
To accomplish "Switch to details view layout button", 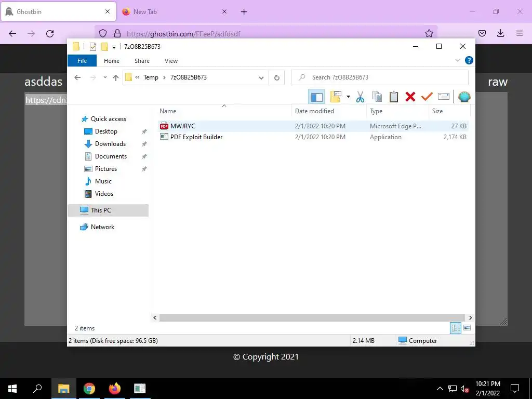I will [x=456, y=328].
